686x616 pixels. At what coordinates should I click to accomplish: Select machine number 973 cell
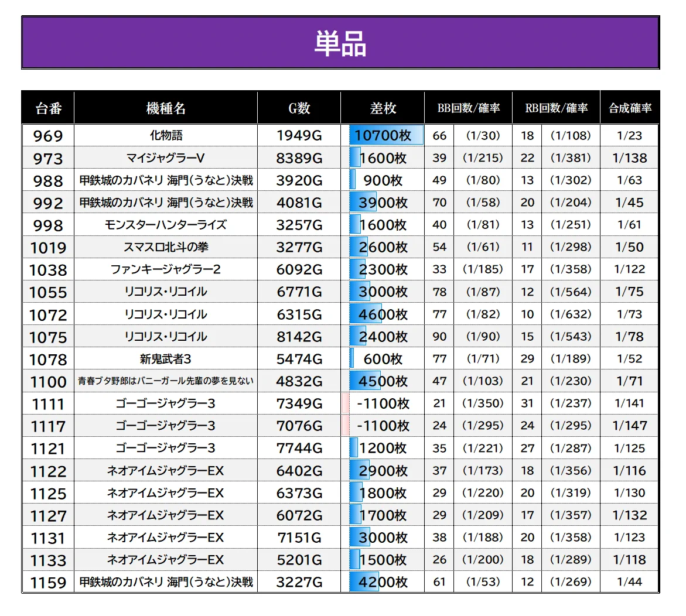coord(48,158)
